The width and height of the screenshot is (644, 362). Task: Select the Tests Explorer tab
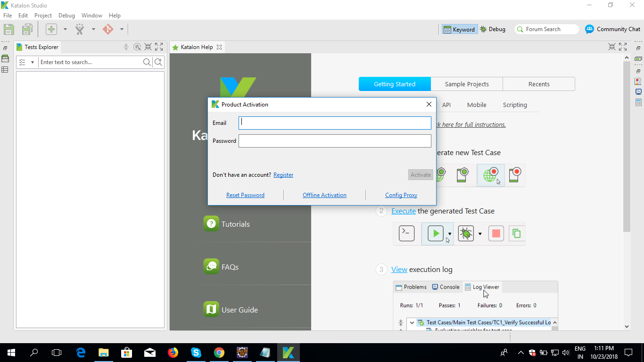click(38, 47)
